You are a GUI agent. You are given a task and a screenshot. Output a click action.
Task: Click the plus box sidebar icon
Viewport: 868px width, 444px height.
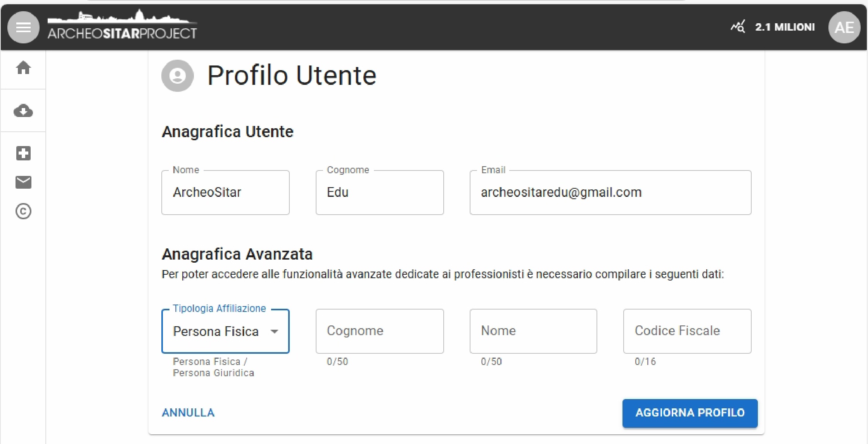(x=23, y=153)
